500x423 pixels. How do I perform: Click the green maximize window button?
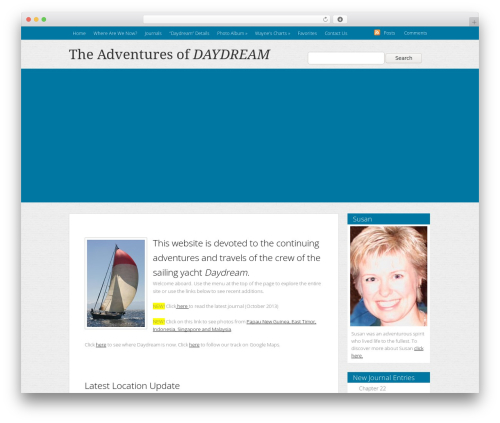tap(44, 19)
